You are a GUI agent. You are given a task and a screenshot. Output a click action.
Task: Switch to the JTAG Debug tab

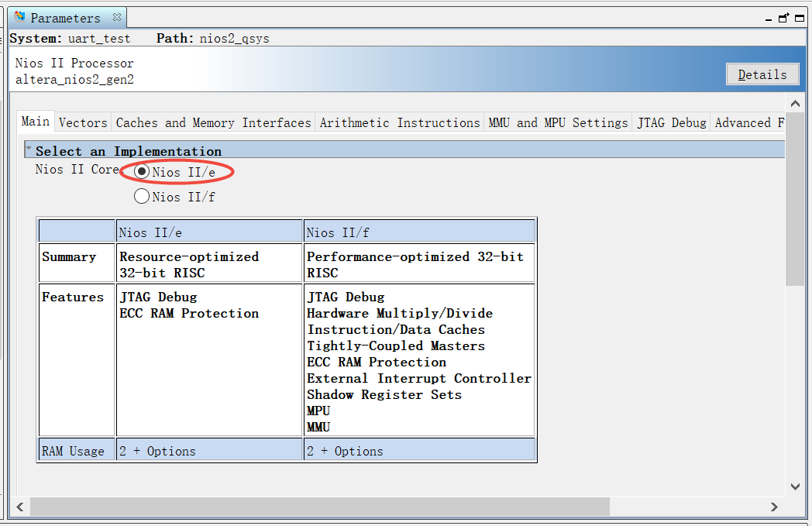672,122
